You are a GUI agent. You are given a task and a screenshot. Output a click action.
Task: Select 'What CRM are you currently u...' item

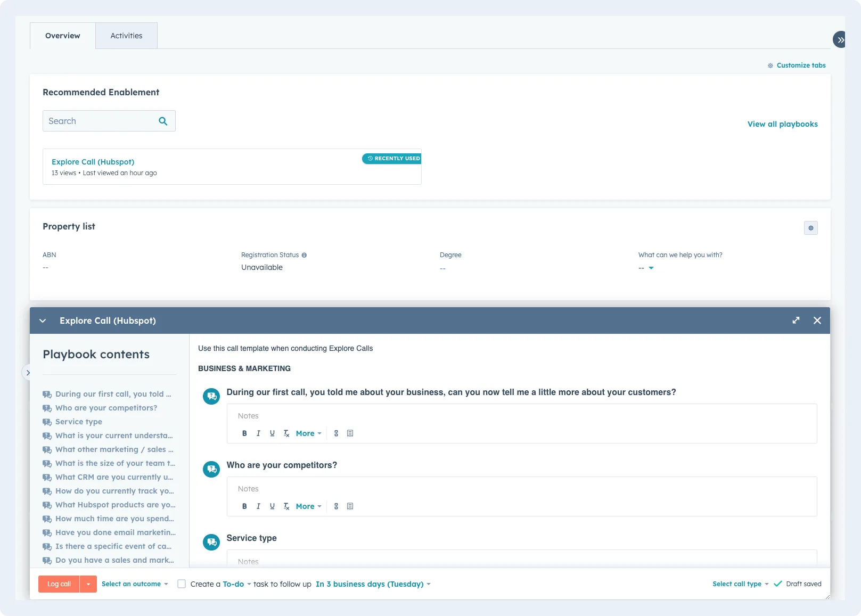pos(108,477)
